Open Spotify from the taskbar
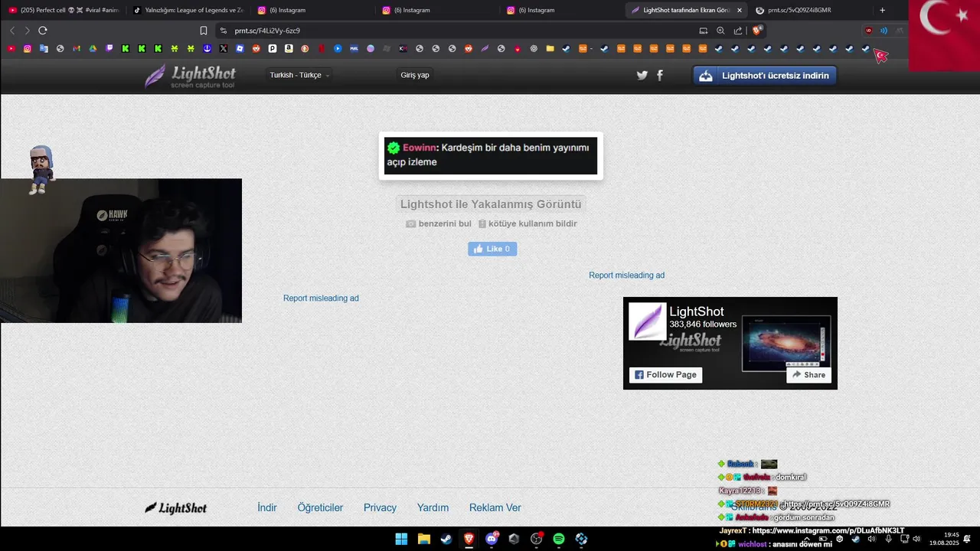The width and height of the screenshot is (980, 551). tap(559, 539)
